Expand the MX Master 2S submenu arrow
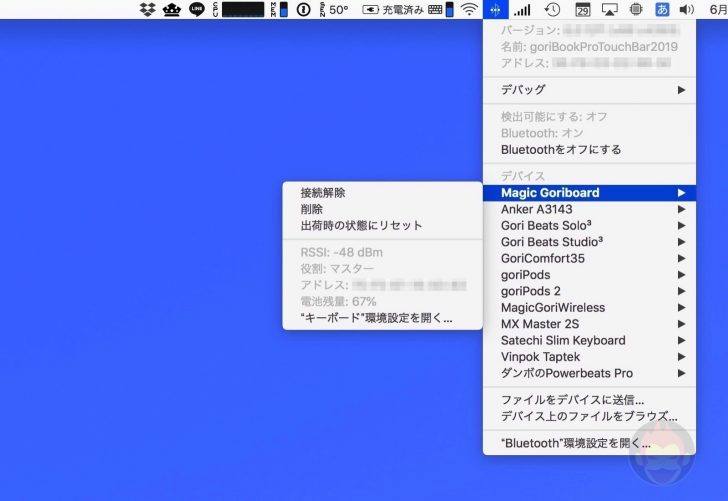728x501 pixels. pos(681,324)
